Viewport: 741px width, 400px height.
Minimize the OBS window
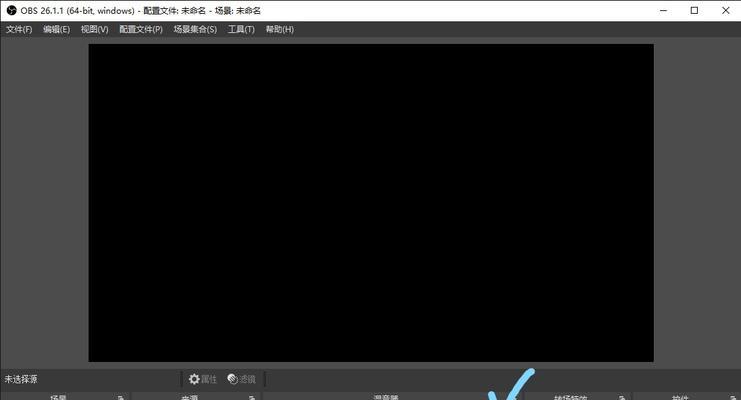pos(663,10)
